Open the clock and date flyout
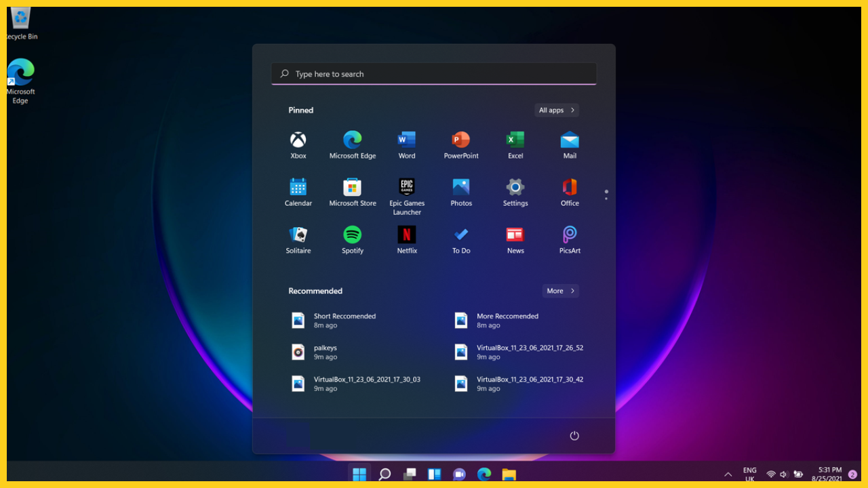868x488 pixels. point(827,474)
